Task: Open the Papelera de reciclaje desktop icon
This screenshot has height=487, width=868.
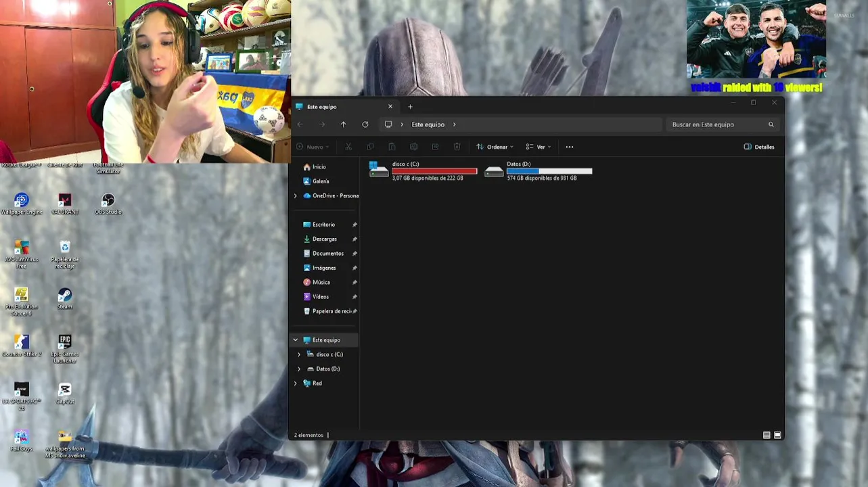Action: (65, 254)
